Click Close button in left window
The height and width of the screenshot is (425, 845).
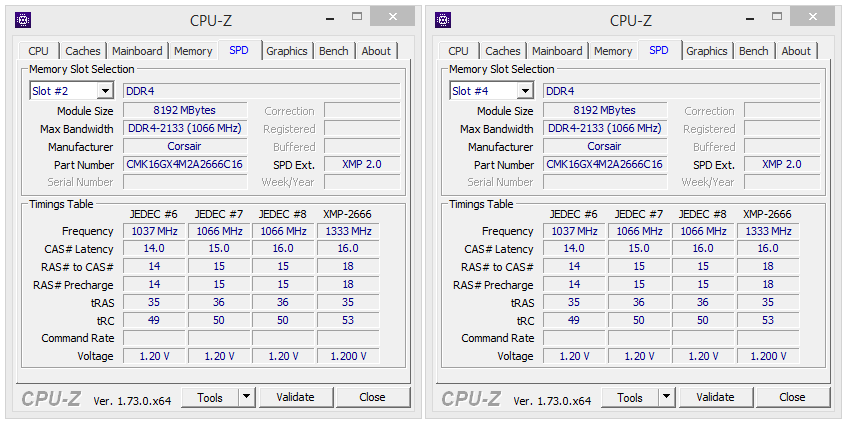coord(372,398)
